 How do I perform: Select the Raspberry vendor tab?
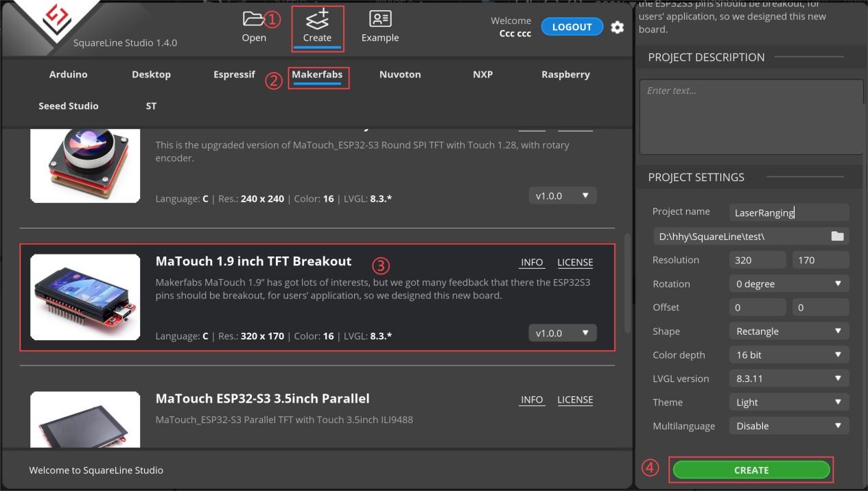tap(565, 74)
